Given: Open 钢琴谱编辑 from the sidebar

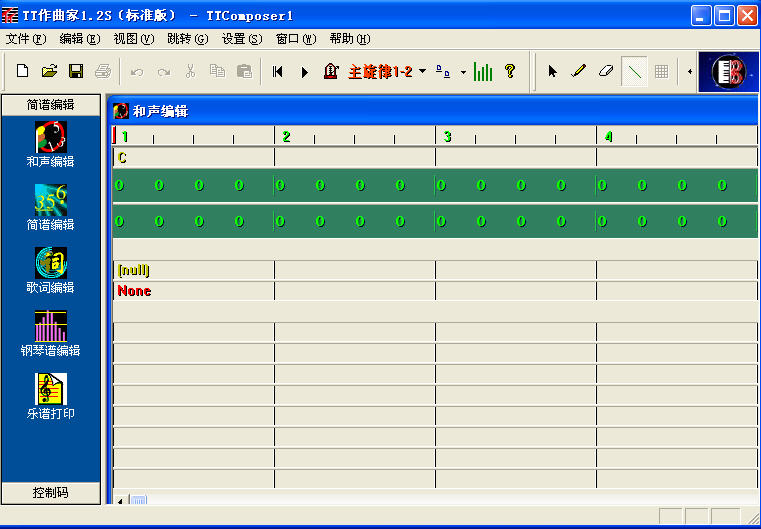Looking at the screenshot, I should (50, 334).
